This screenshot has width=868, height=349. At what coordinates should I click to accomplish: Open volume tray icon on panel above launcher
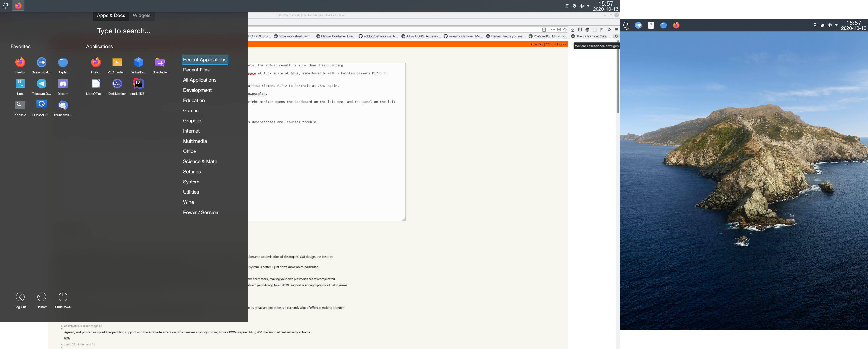(x=581, y=6)
